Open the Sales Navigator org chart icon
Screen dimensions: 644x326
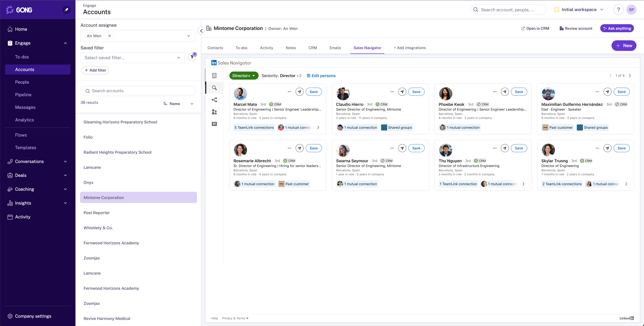(x=214, y=100)
